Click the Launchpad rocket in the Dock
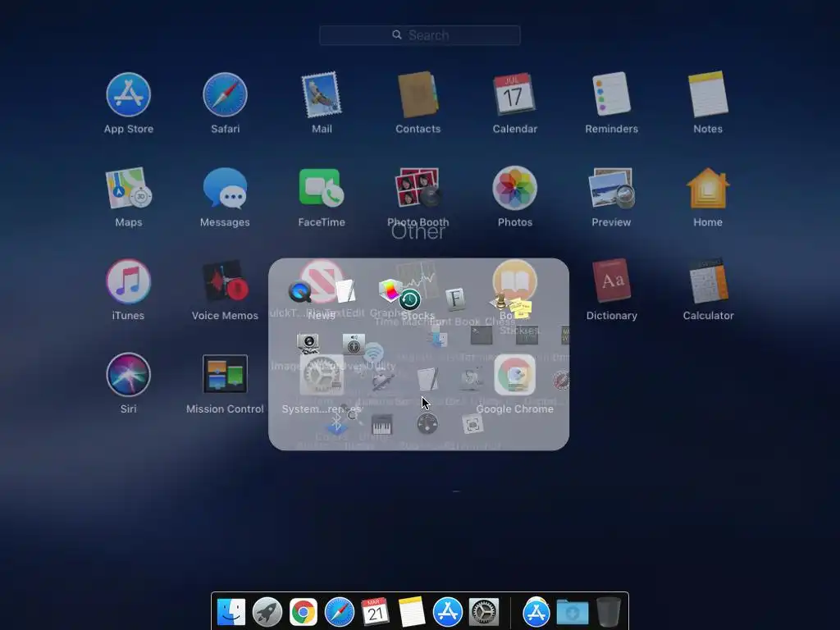Image resolution: width=840 pixels, height=630 pixels. pyautogui.click(x=267, y=612)
